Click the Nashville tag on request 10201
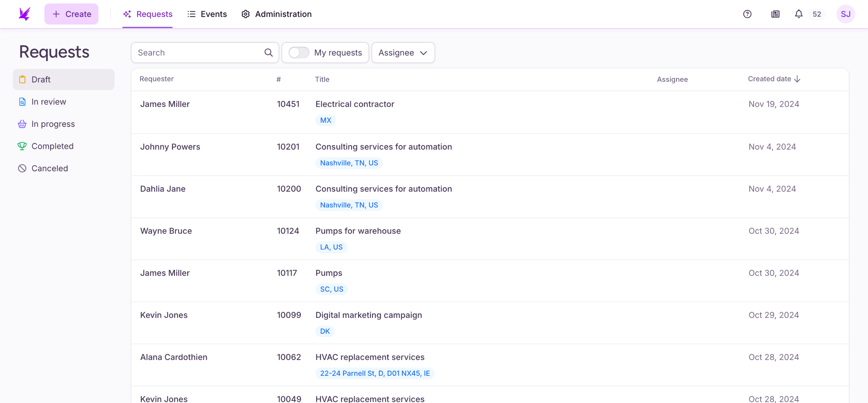Viewport: 868px width, 403px height. click(349, 163)
